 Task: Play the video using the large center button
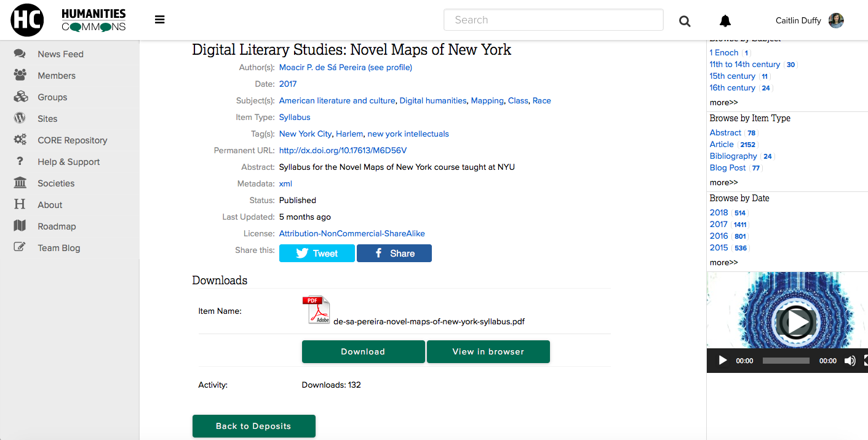[x=795, y=321]
